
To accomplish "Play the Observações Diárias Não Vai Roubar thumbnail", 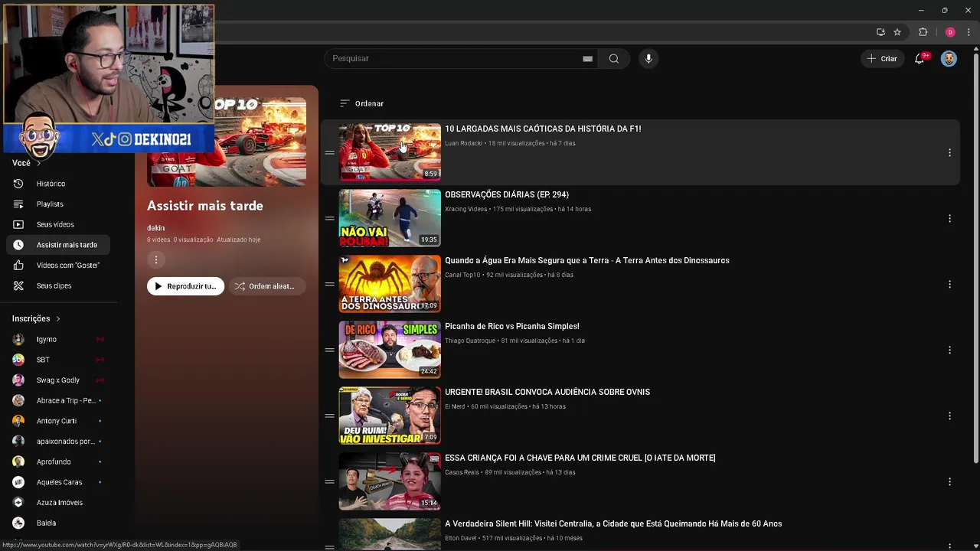I will click(390, 218).
